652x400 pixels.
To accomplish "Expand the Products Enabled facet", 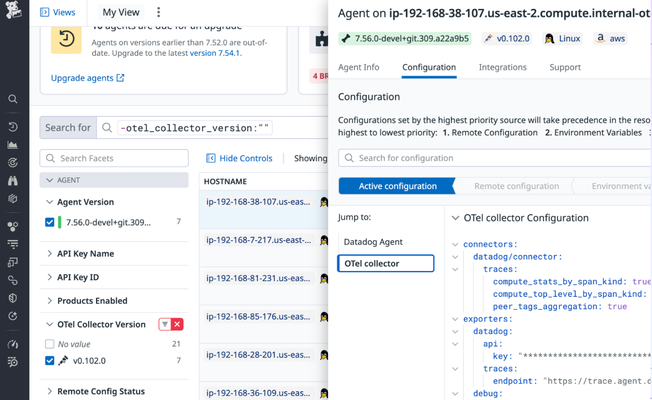I will [x=50, y=301].
